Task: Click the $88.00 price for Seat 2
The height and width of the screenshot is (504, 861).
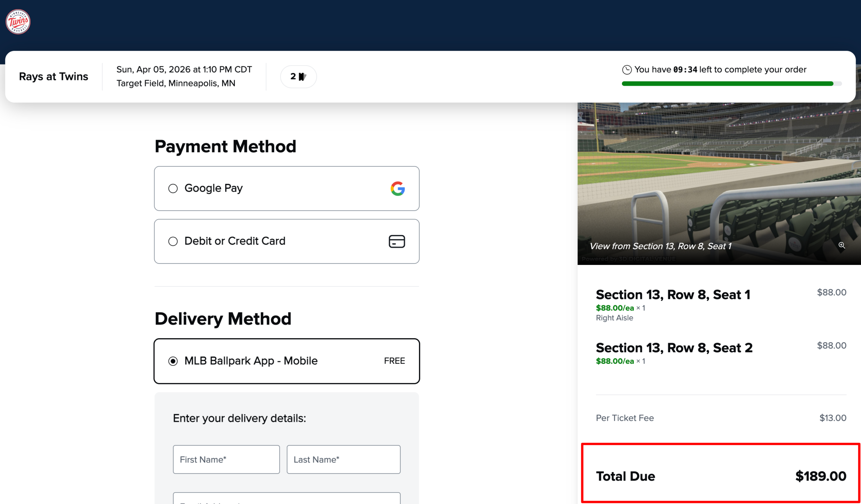Action: point(831,346)
